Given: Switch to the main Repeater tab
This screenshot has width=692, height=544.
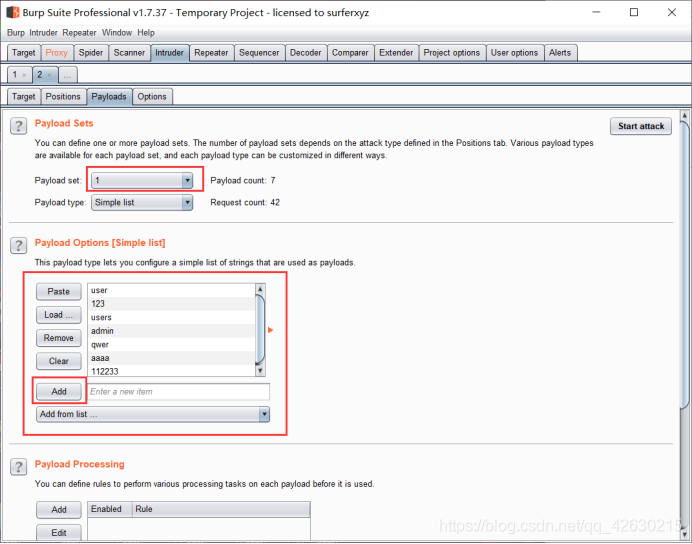Looking at the screenshot, I should pos(211,53).
